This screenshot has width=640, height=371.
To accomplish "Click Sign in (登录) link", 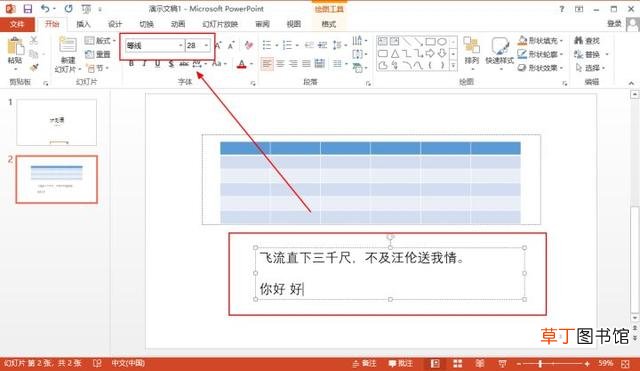I will coord(614,24).
